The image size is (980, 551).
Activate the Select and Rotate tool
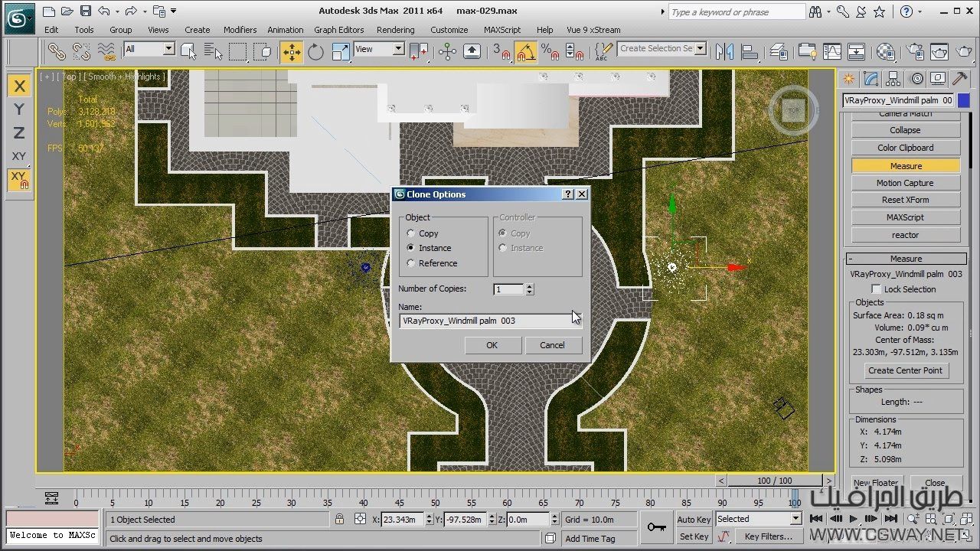(315, 51)
